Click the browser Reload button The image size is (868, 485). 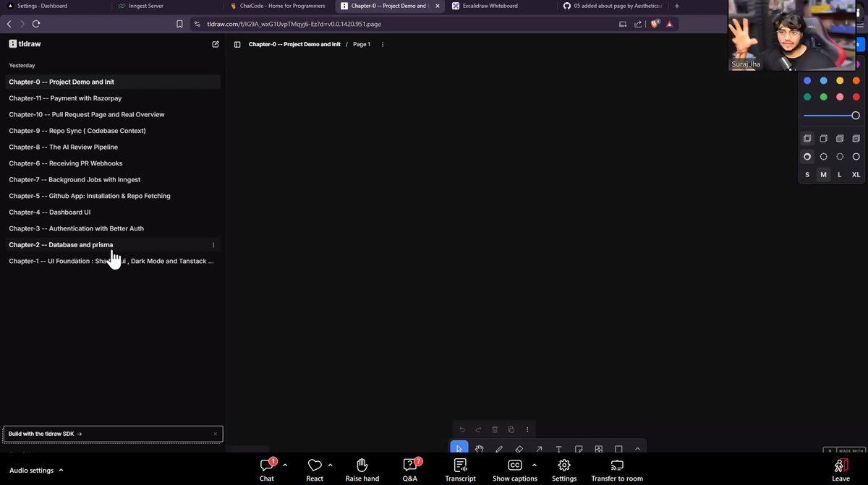pos(35,24)
